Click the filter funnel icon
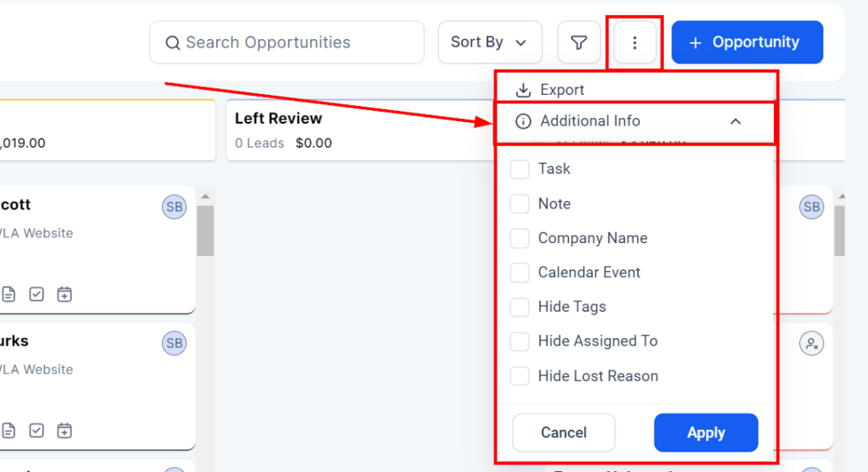Image resolution: width=868 pixels, height=472 pixels. click(x=579, y=42)
